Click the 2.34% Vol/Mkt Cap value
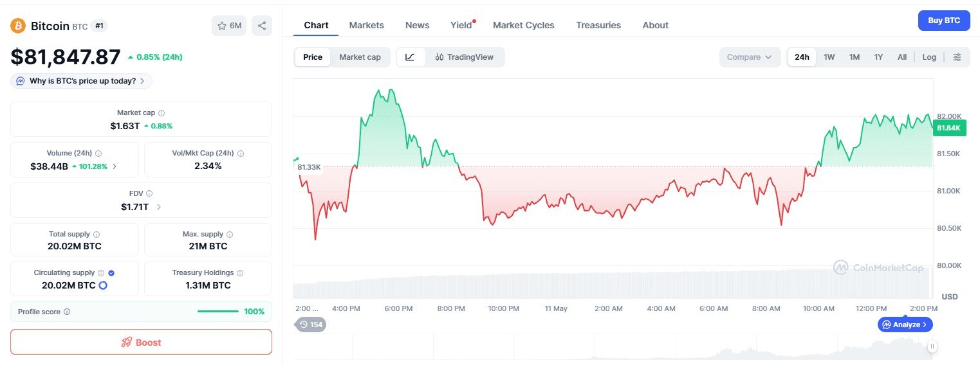Viewport: 980px width, 365px height. point(208,166)
